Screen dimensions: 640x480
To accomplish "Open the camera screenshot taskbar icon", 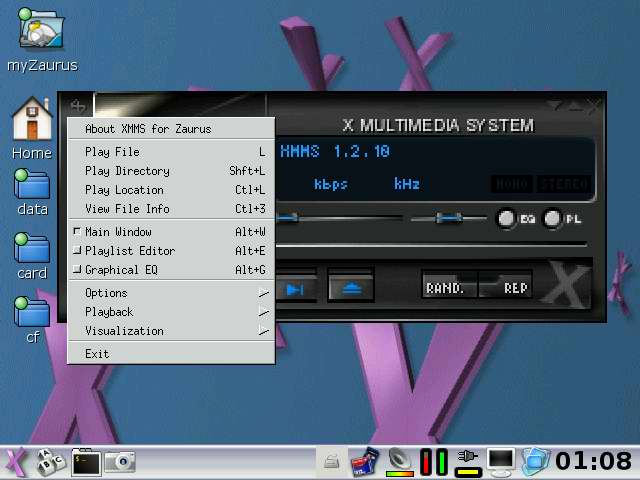I will tap(120, 462).
